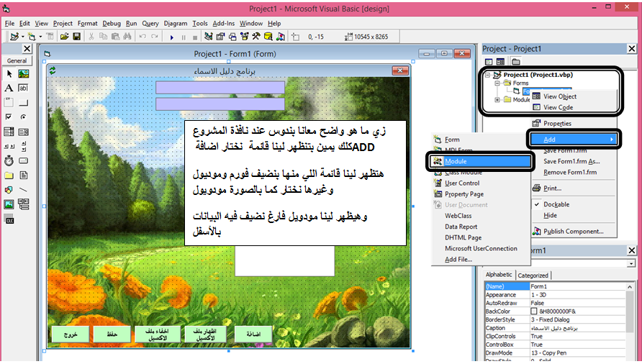This screenshot has width=642, height=364.
Task: Select the Pointer tool in the toolbox
Action: coord(9,73)
